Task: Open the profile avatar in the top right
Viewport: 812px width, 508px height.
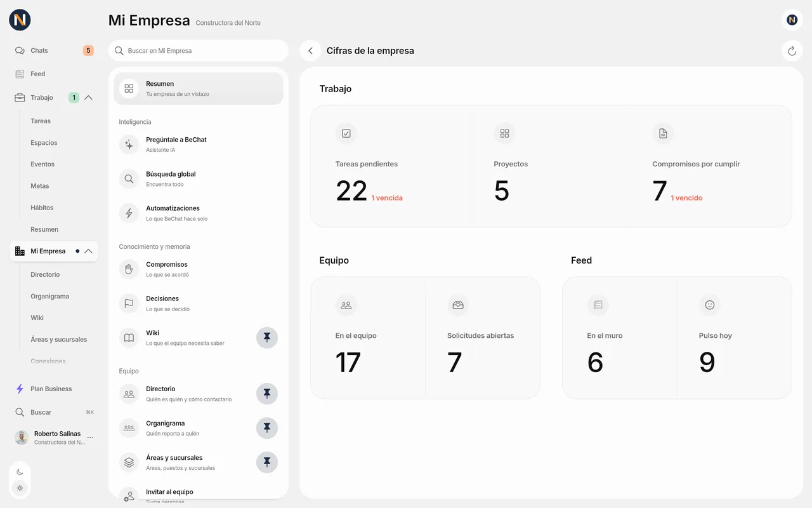Action: click(792, 20)
